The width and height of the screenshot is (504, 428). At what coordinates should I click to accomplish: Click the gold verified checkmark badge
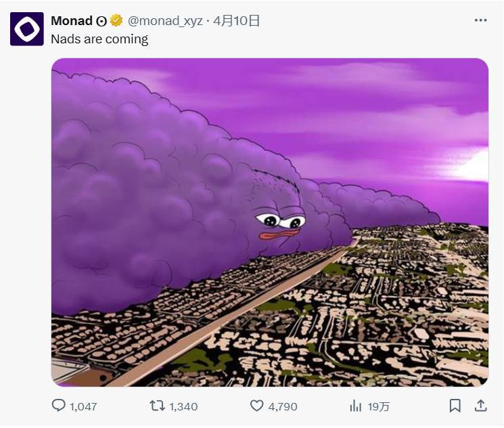pos(116,21)
